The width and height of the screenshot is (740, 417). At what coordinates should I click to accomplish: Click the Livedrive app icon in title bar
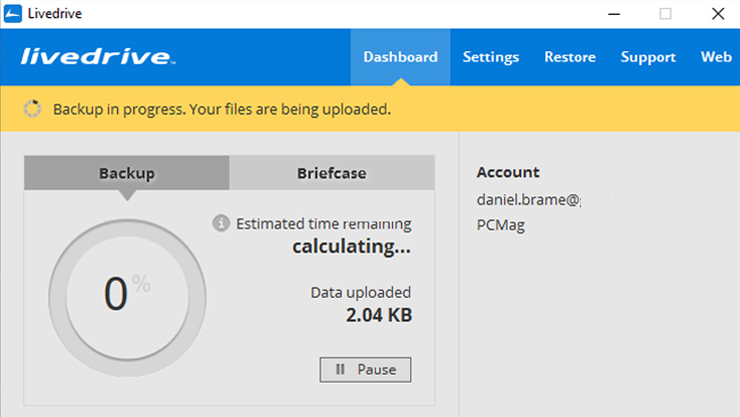[x=13, y=14]
